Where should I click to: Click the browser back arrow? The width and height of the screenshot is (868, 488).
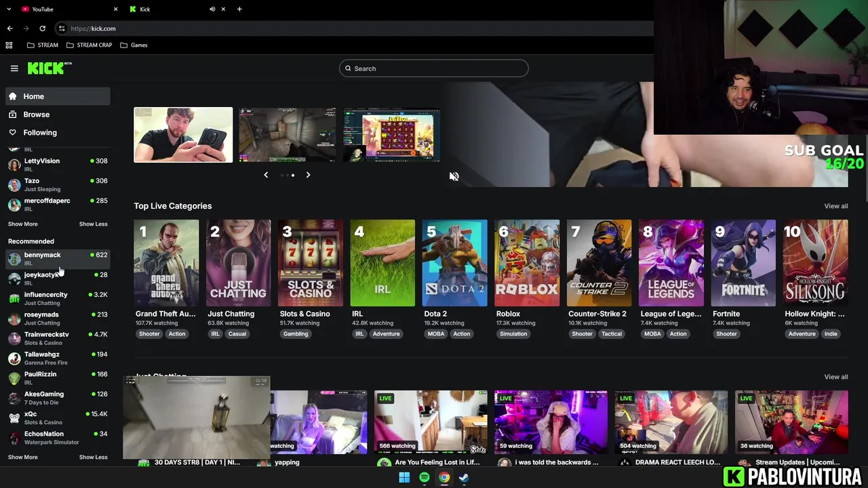9,28
